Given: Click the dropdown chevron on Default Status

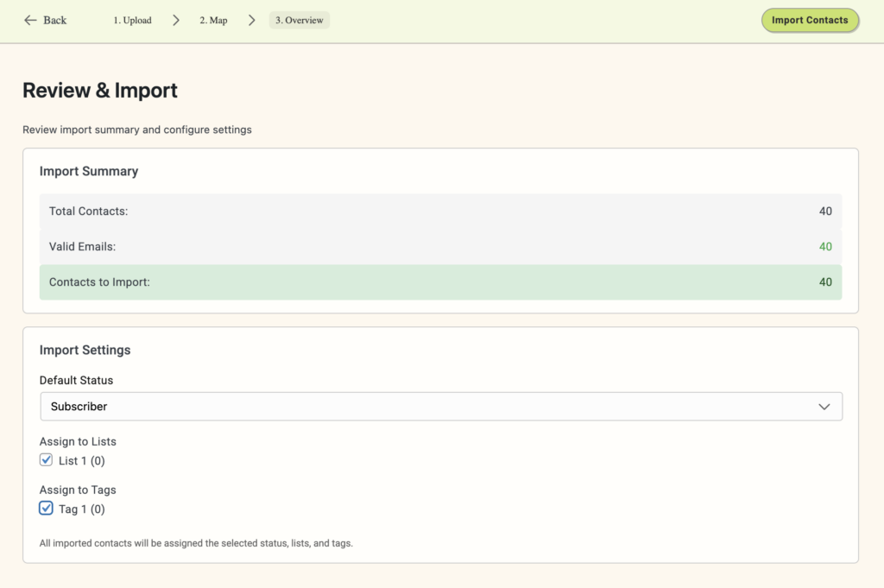Looking at the screenshot, I should click(824, 406).
